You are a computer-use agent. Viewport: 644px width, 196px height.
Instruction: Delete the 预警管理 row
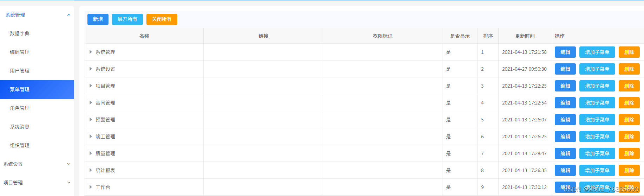[629, 120]
